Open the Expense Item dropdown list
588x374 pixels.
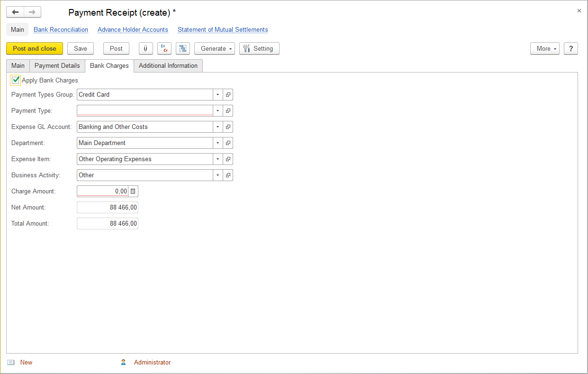217,159
